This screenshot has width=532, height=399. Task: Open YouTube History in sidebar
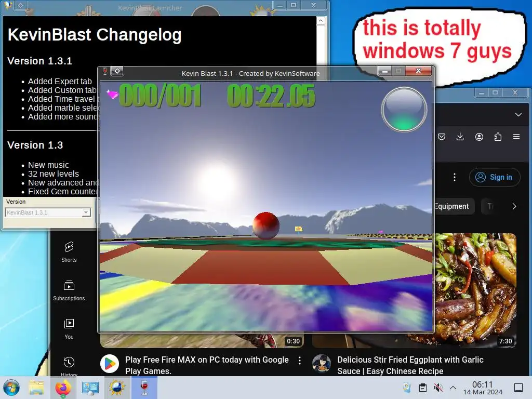click(69, 366)
